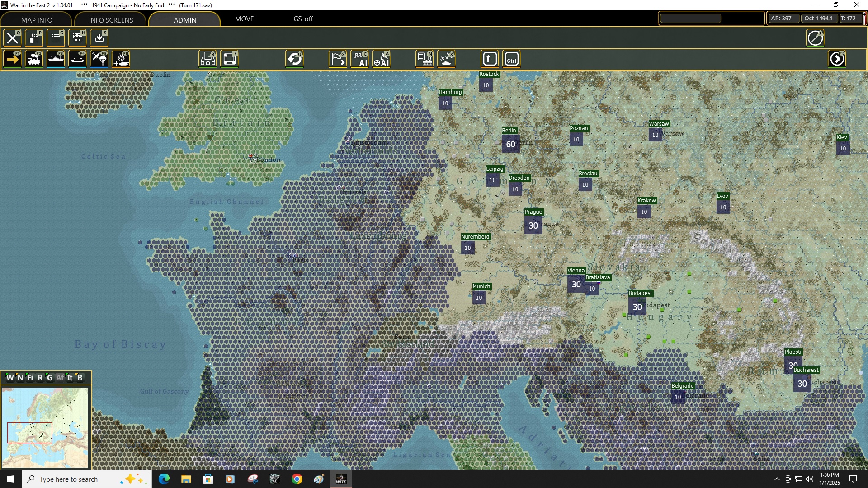Open the grid icon with H hotkey
868x488 pixels.
click(x=77, y=38)
